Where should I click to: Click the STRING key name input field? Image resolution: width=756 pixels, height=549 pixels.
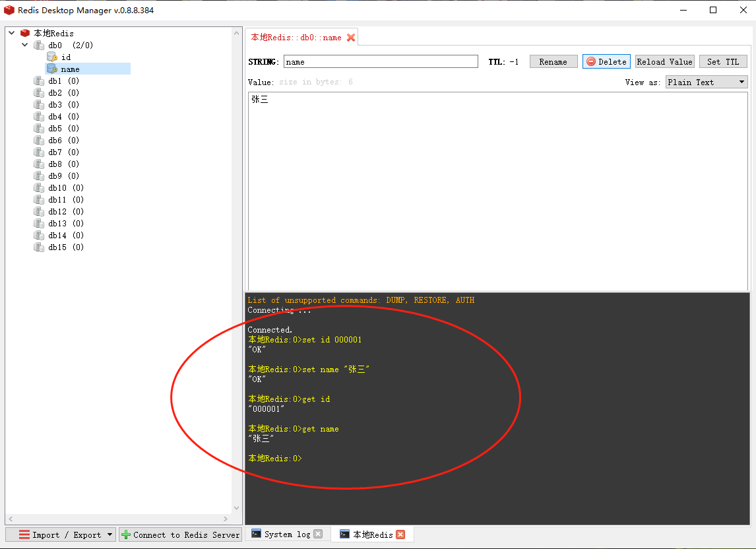point(381,62)
